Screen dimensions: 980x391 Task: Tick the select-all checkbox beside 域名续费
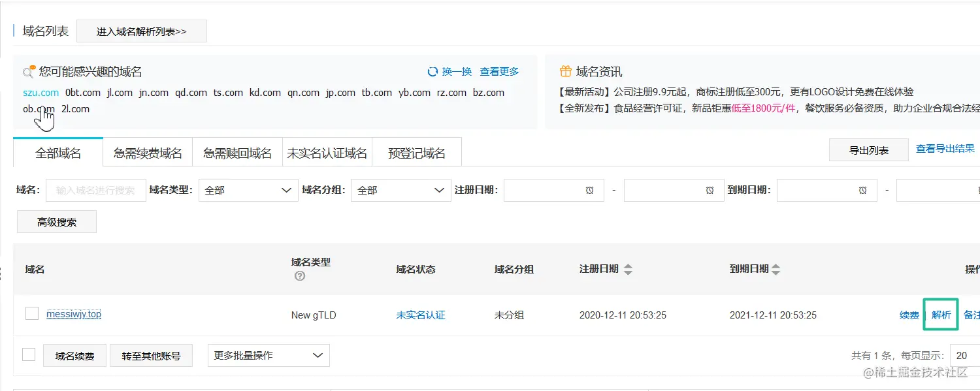(x=29, y=354)
